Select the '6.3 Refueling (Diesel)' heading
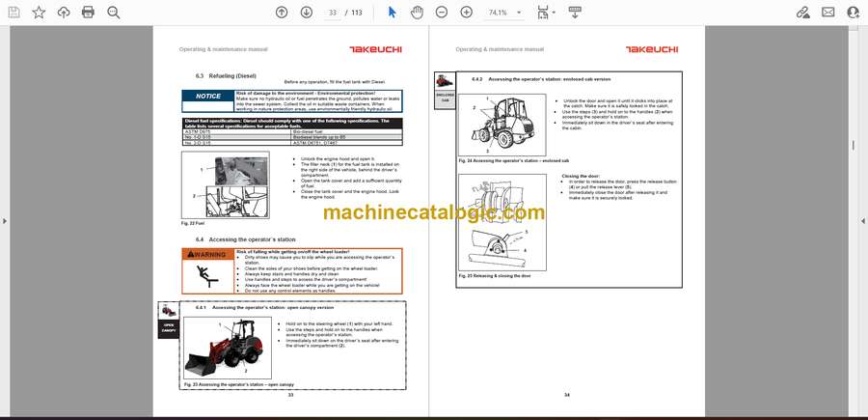Viewport: 868px width, 420px height. click(x=226, y=75)
